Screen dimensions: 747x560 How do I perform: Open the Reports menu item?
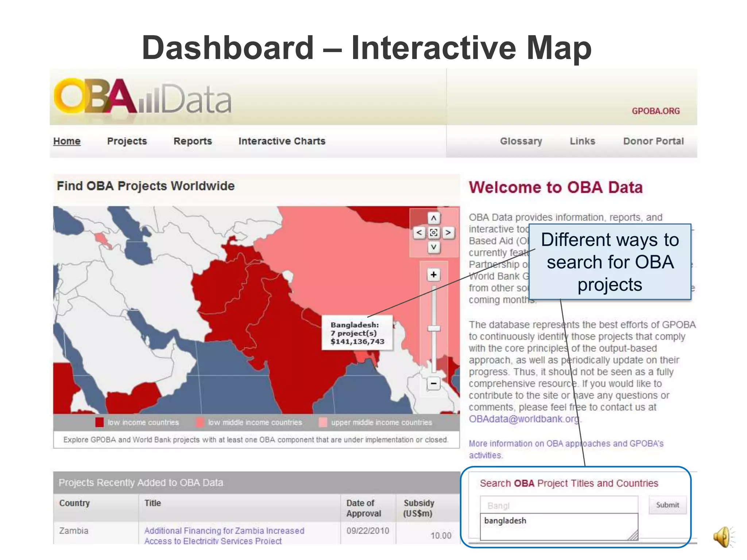click(193, 141)
